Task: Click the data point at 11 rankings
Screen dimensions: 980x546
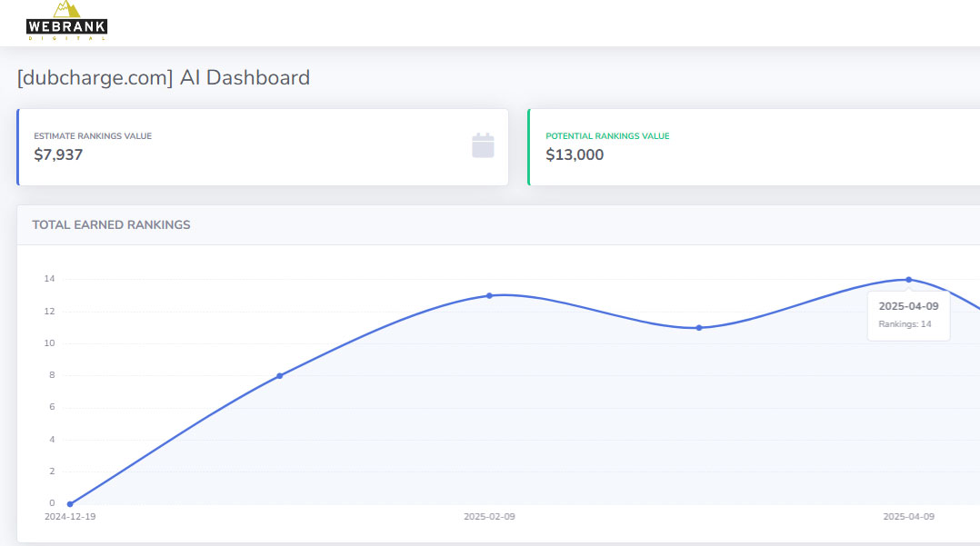Action: tap(698, 327)
